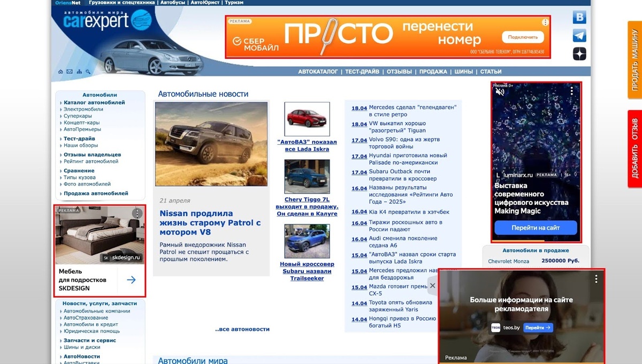642x364 pixels.
Task: Close the teos.by floating ad
Action: click(432, 285)
